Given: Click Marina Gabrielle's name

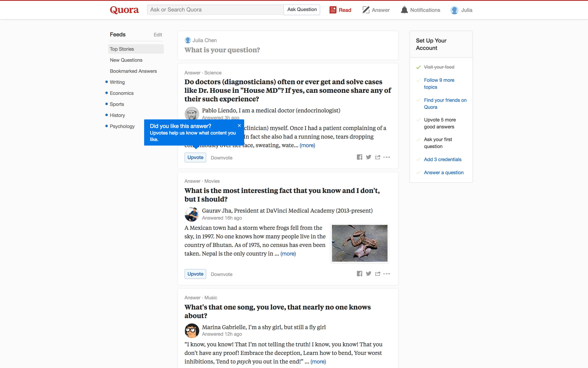Looking at the screenshot, I should tap(224, 327).
